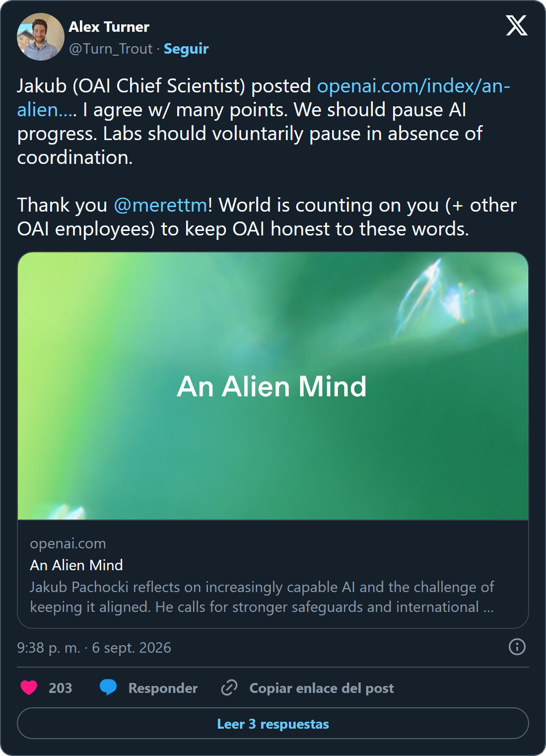Click the X logo icon
The height and width of the screenshot is (756, 546).
pyautogui.click(x=517, y=25)
